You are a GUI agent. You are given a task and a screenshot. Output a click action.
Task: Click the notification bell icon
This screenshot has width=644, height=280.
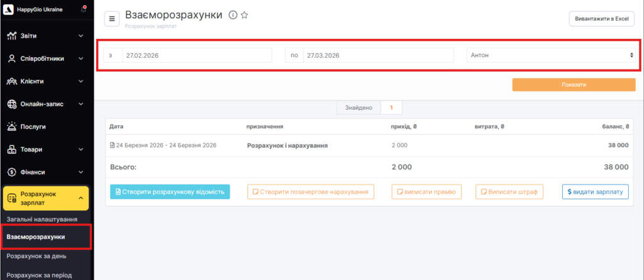[84, 10]
